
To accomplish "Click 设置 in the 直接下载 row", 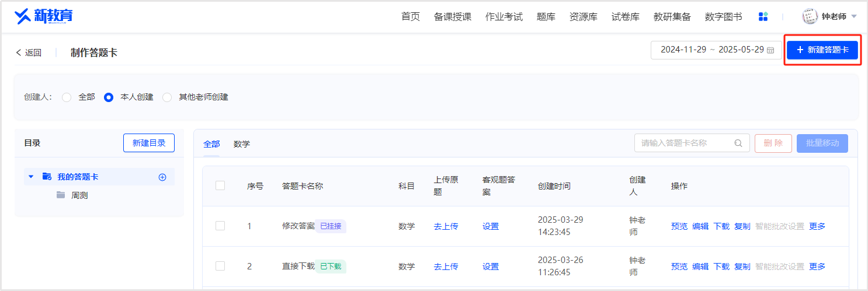I will click(x=491, y=267).
